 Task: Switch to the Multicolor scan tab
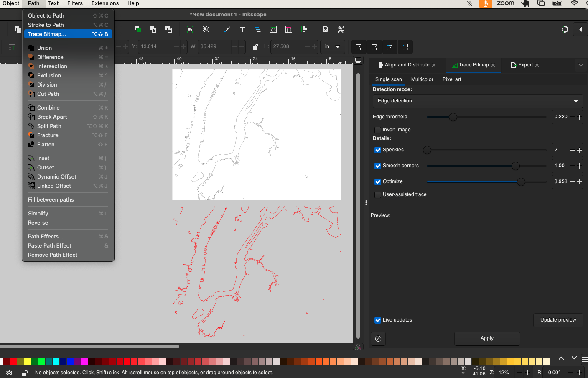[422, 79]
